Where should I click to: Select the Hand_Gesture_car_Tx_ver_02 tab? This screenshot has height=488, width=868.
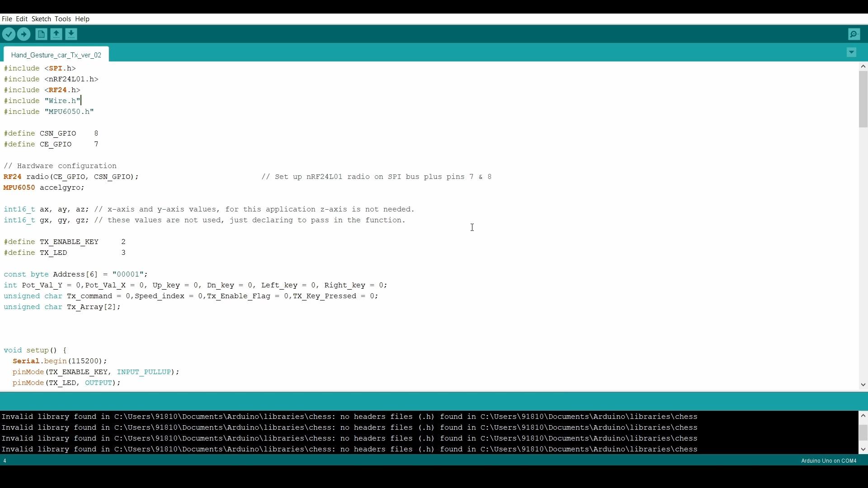(x=56, y=54)
